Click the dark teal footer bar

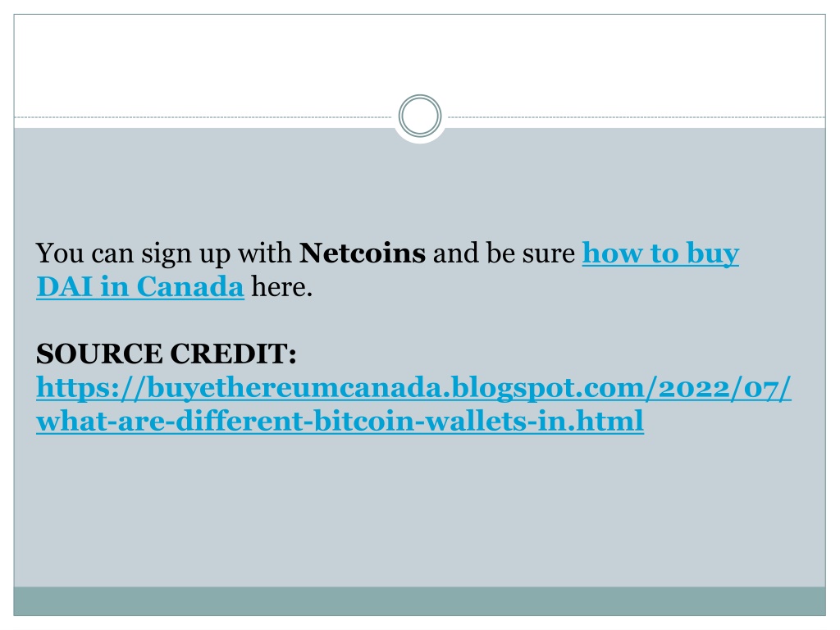419,601
